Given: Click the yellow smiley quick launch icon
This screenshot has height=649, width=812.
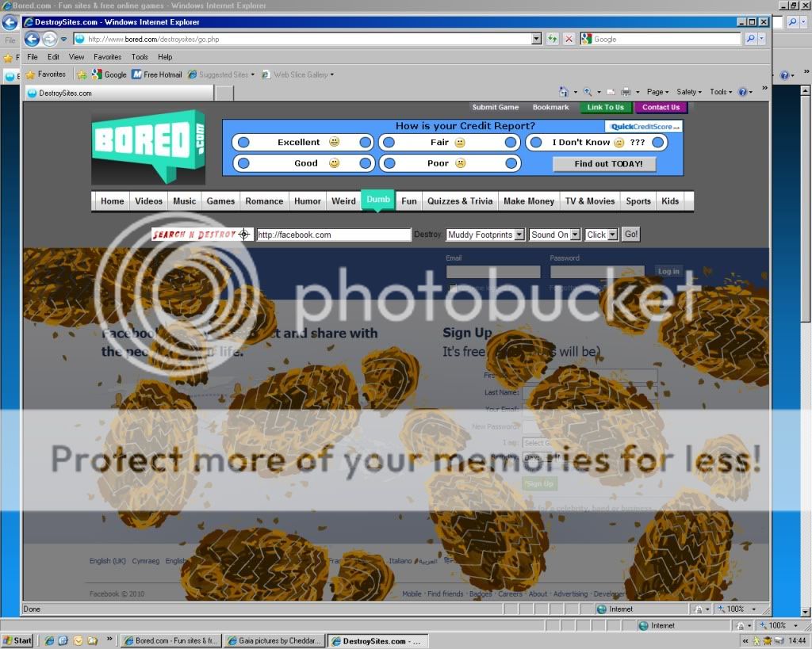Looking at the screenshot, I should pos(78,641).
